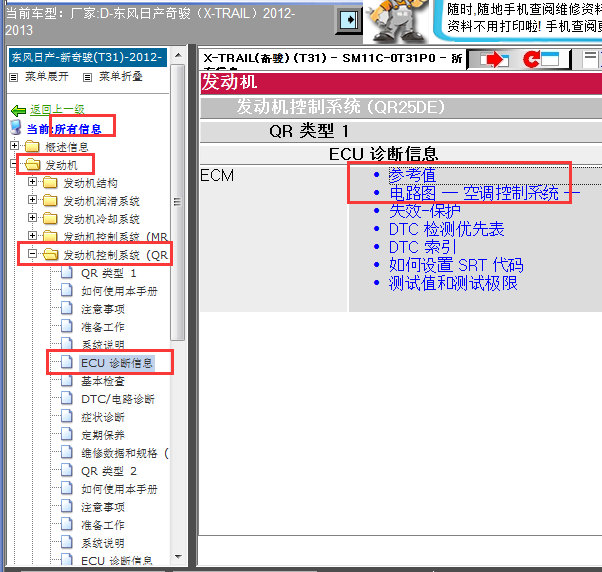Expand the 发动机冷却系统 folder

[32, 218]
